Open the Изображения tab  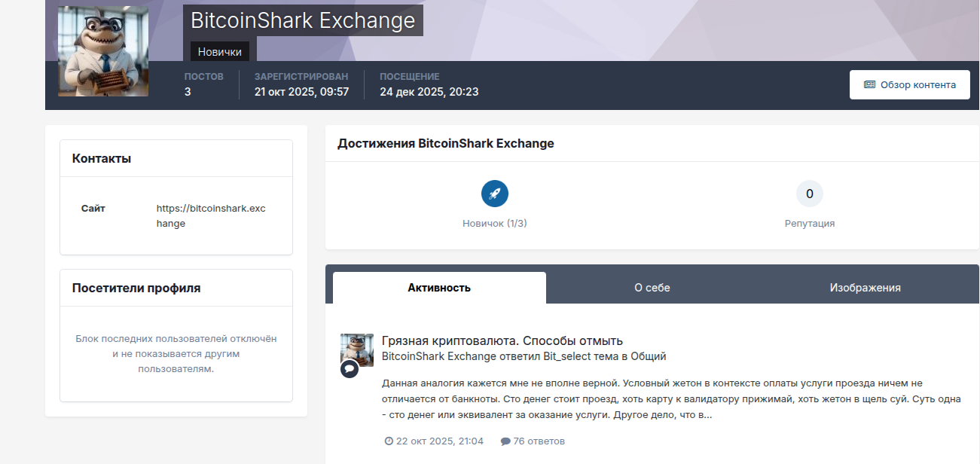click(x=865, y=288)
